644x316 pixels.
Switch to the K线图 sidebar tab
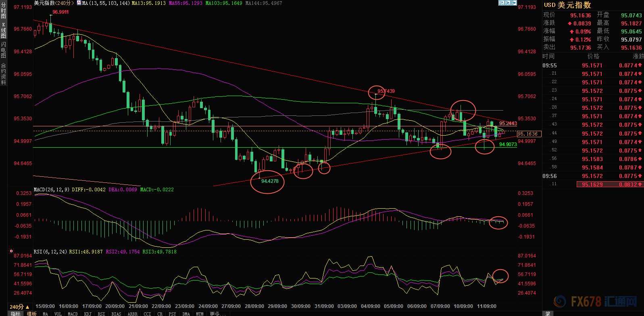(x=4, y=30)
